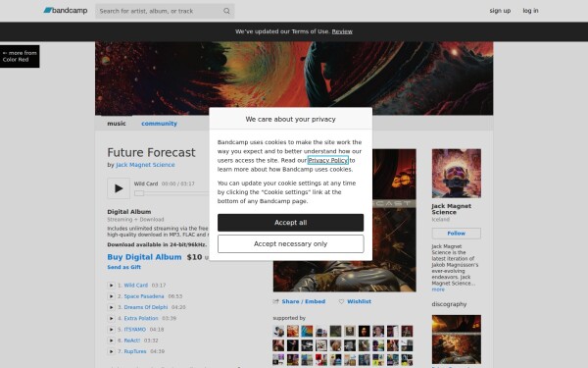This screenshot has width=588, height=368.
Task: Follow Jack Magnet Science
Action: 457,234
